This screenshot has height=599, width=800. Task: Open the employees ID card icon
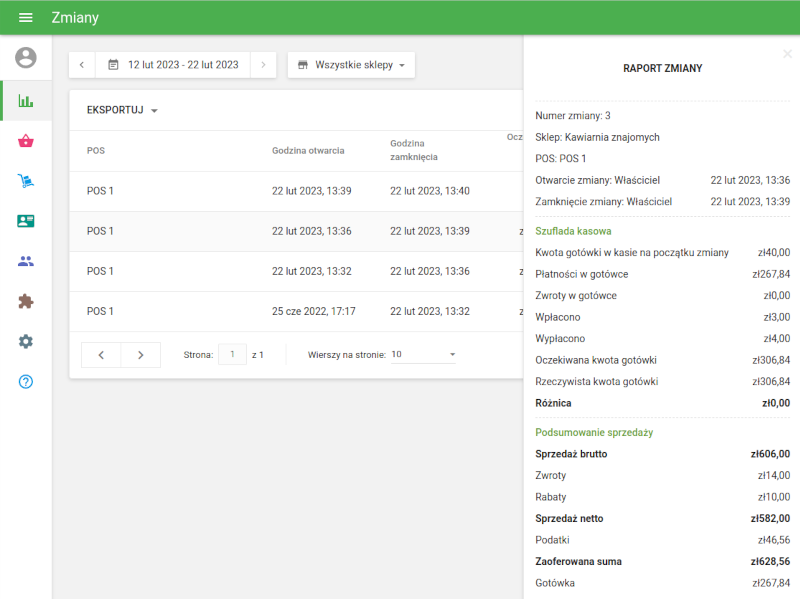pos(26,221)
